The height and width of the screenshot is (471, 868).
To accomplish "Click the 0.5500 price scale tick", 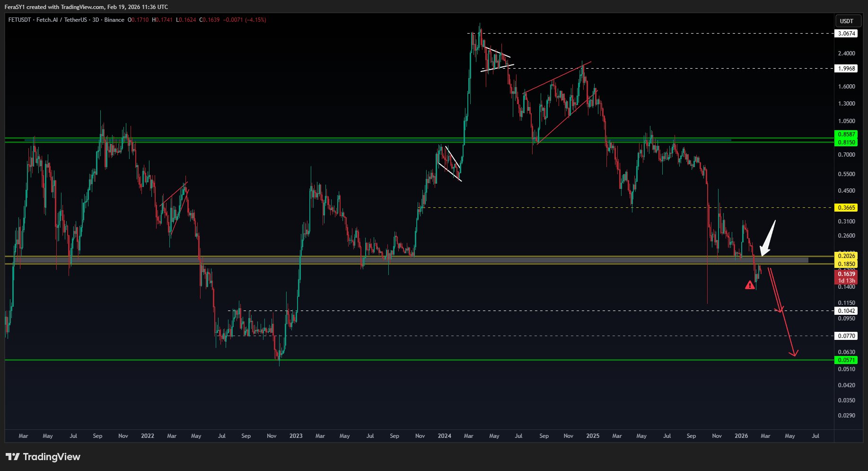I will point(846,174).
